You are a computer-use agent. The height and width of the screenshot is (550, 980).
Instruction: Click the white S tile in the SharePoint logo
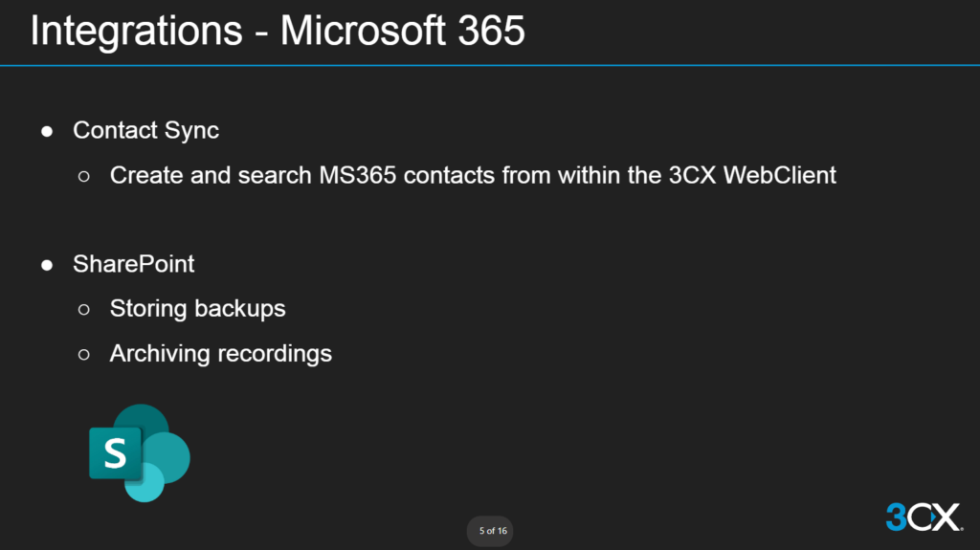(x=114, y=453)
